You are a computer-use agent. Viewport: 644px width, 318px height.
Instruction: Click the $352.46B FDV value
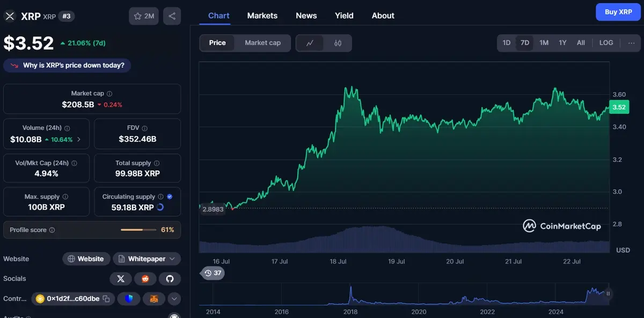pos(137,139)
